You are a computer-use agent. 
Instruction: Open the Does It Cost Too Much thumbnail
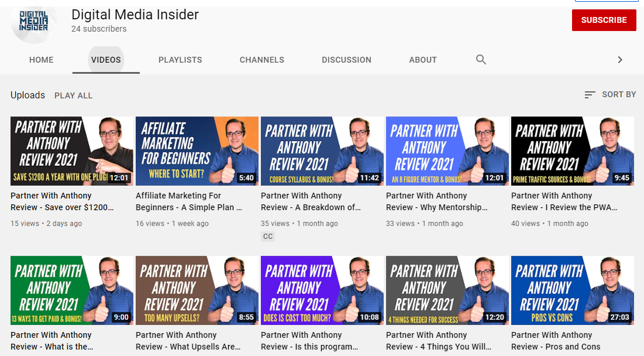click(322, 290)
